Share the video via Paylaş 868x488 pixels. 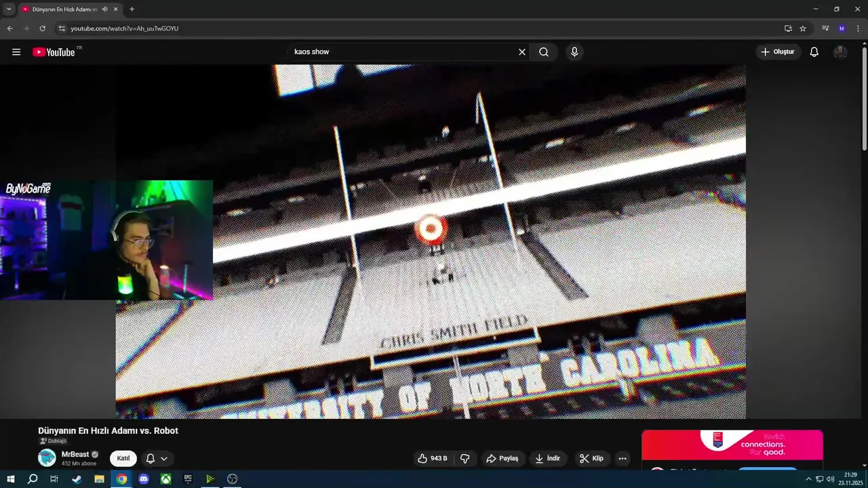(x=502, y=459)
